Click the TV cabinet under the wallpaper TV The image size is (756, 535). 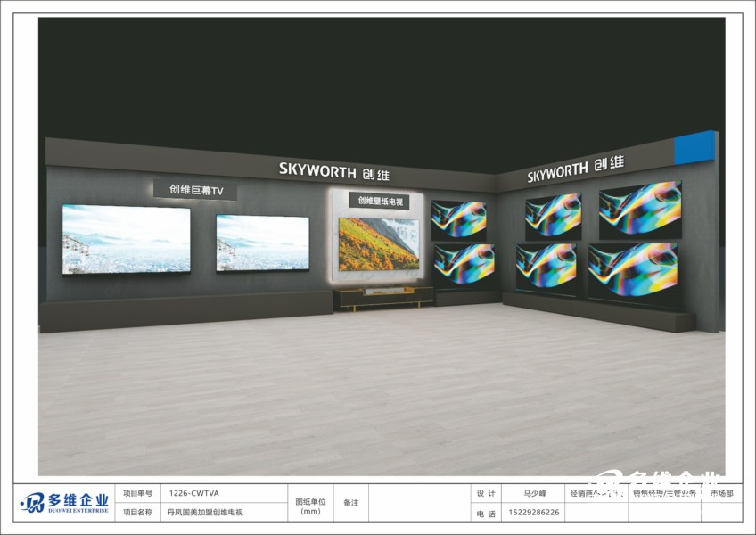(x=383, y=297)
